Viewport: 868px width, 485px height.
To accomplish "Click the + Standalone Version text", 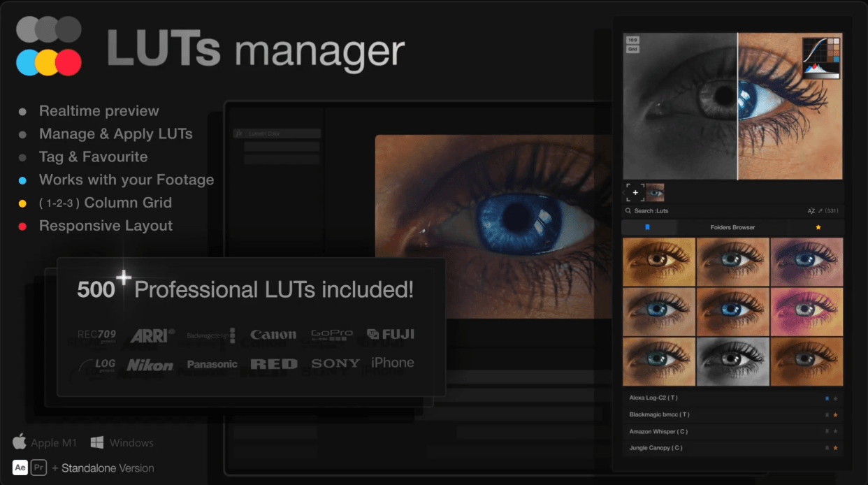I will click(x=103, y=468).
